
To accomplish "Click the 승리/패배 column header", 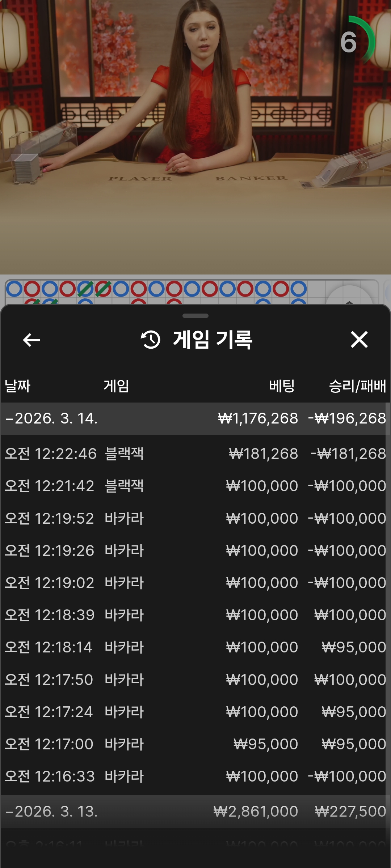I will pyautogui.click(x=357, y=386).
